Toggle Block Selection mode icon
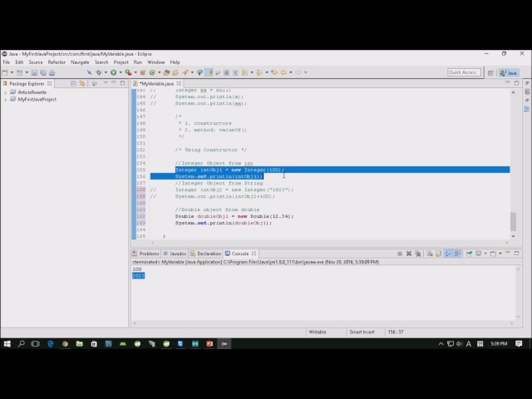The width and height of the screenshot is (532, 399). [x=226, y=72]
